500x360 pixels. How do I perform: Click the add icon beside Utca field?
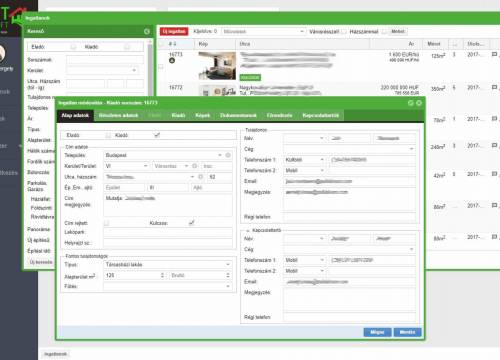[x=201, y=177]
